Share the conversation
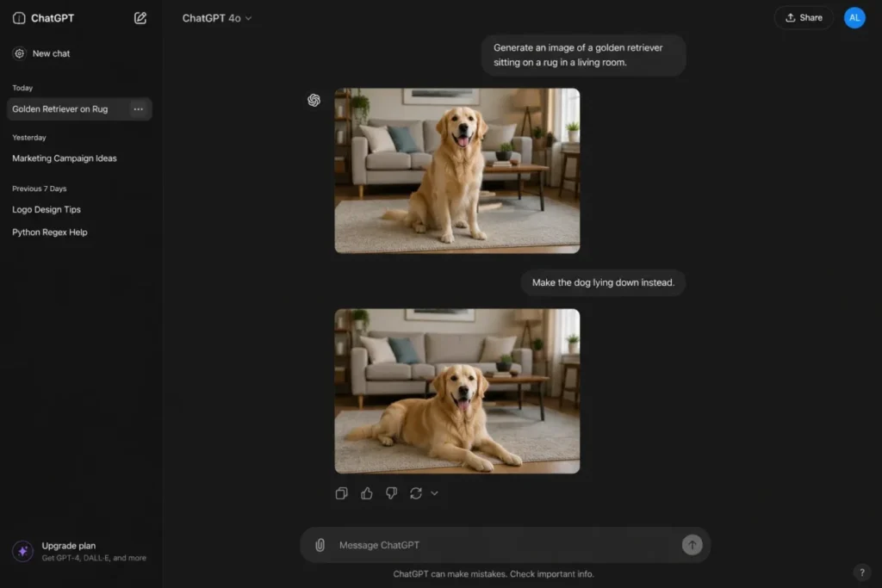The height and width of the screenshot is (588, 882). click(x=804, y=17)
